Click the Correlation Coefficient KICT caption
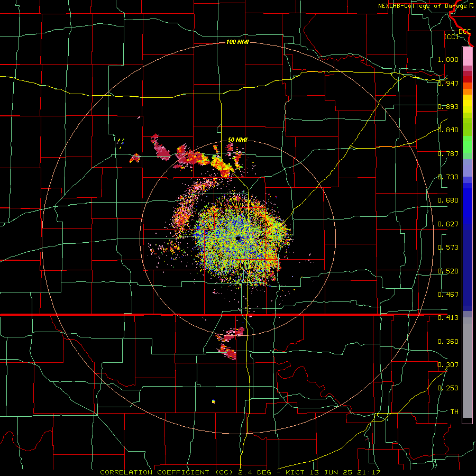476x476 pixels. 240,472
